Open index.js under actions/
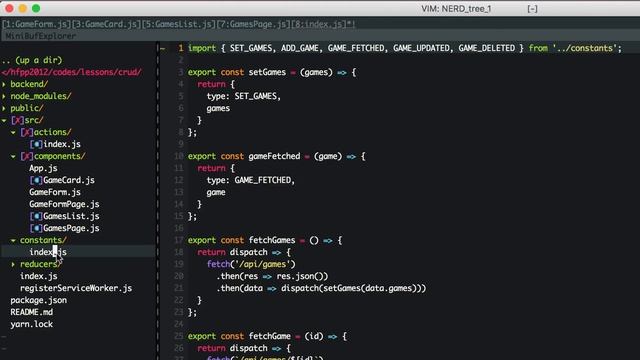Image resolution: width=640 pixels, height=360 pixels. (x=62, y=144)
